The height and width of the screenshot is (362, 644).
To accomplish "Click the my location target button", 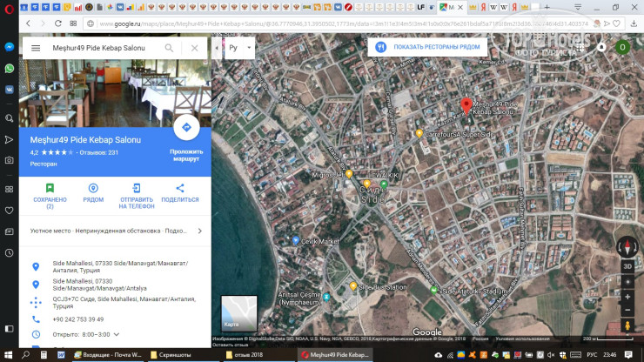I will click(x=627, y=282).
